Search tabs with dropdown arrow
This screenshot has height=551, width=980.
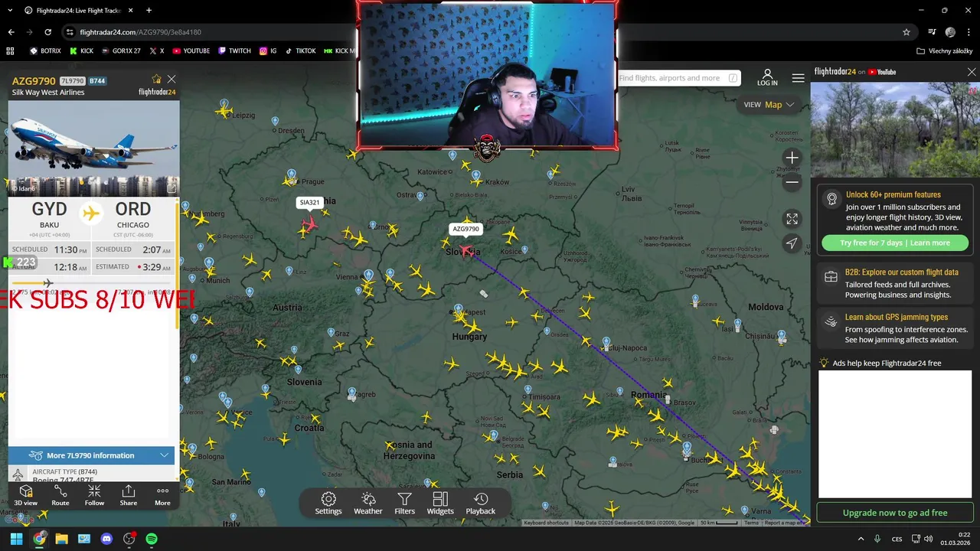coord(10,10)
